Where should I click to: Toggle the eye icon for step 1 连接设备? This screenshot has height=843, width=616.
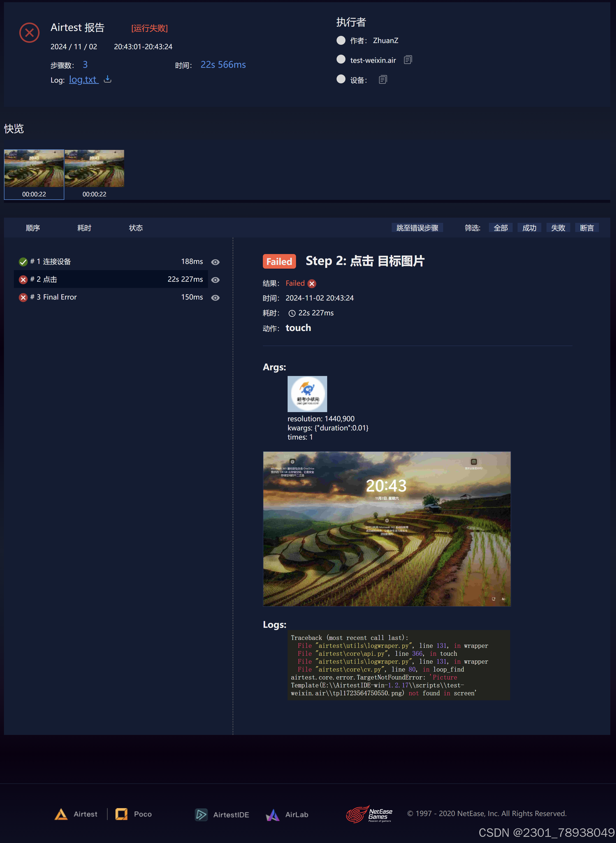pos(215,262)
